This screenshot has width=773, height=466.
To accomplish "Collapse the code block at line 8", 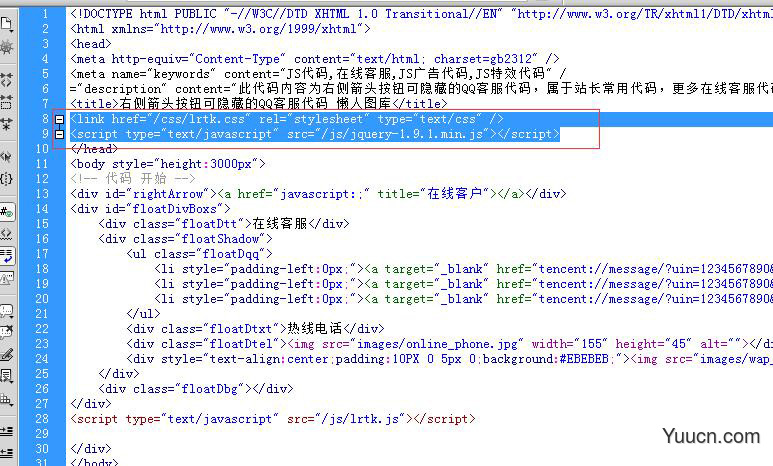I will tap(59, 119).
